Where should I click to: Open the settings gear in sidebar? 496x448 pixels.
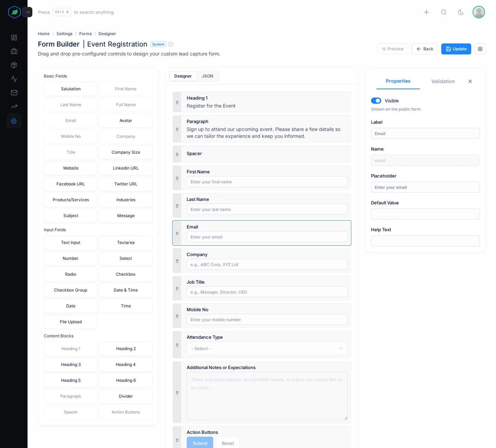[x=14, y=121]
